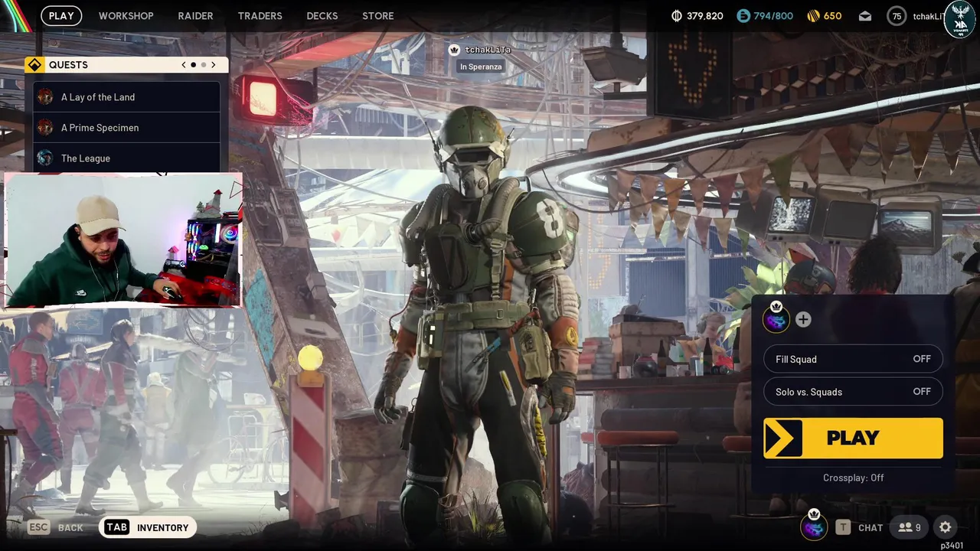The width and height of the screenshot is (980, 551).
Task: Go to previous quests page arrow
Action: [x=184, y=65]
